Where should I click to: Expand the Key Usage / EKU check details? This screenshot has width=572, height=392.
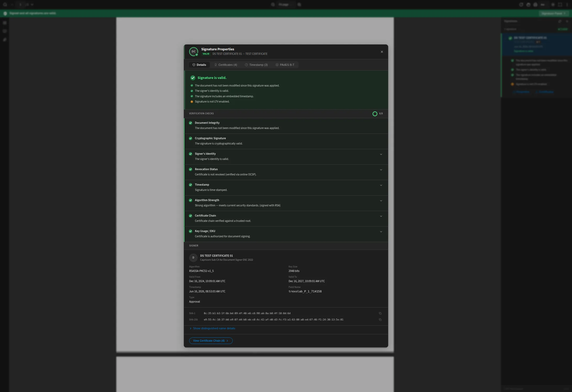pos(381,232)
